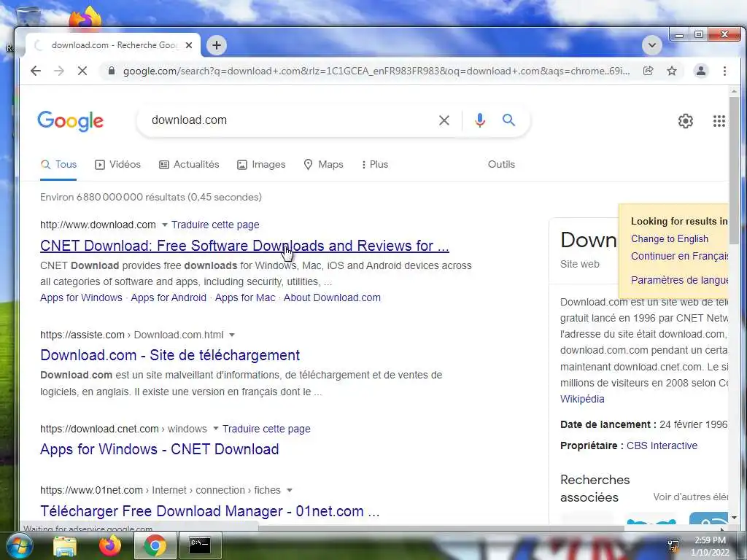This screenshot has width=747, height=560.
Task: Click the site lock icon in address bar
Action: click(112, 71)
